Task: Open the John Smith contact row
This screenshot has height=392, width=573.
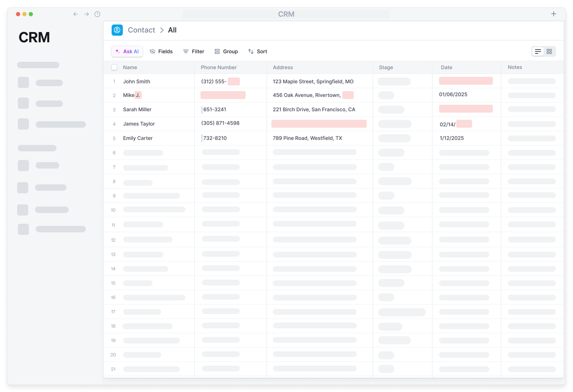Action: coord(137,81)
